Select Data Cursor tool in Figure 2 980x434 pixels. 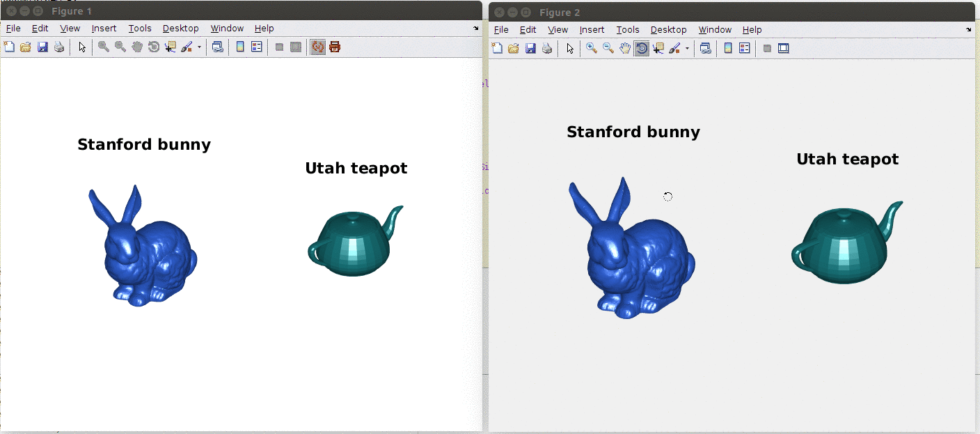[658, 48]
